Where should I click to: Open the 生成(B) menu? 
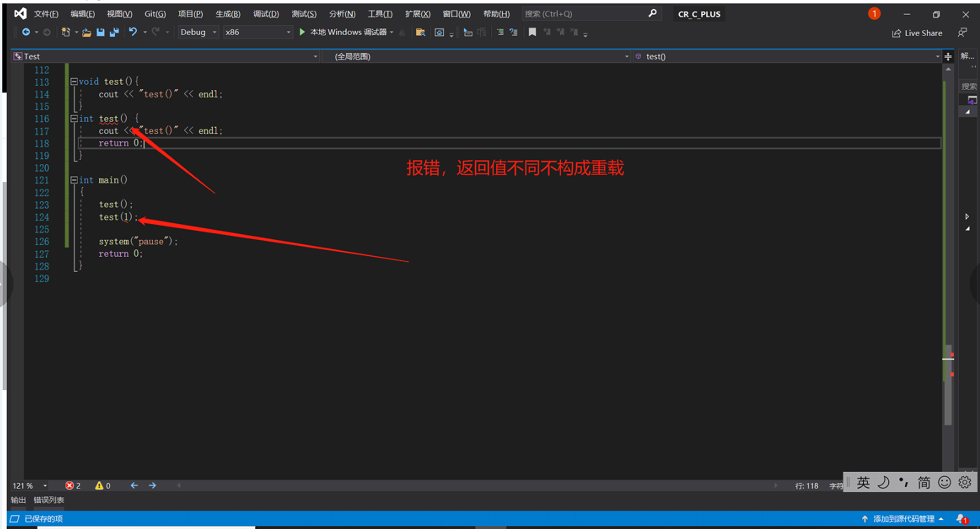[228, 14]
